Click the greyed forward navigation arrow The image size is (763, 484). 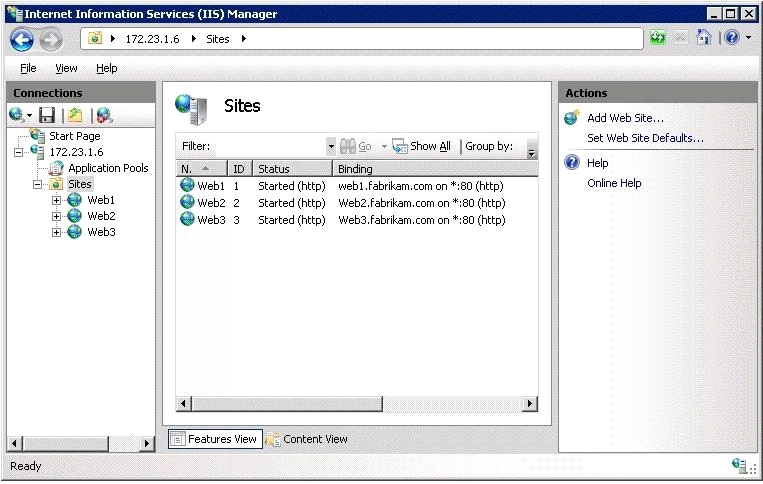click(51, 39)
